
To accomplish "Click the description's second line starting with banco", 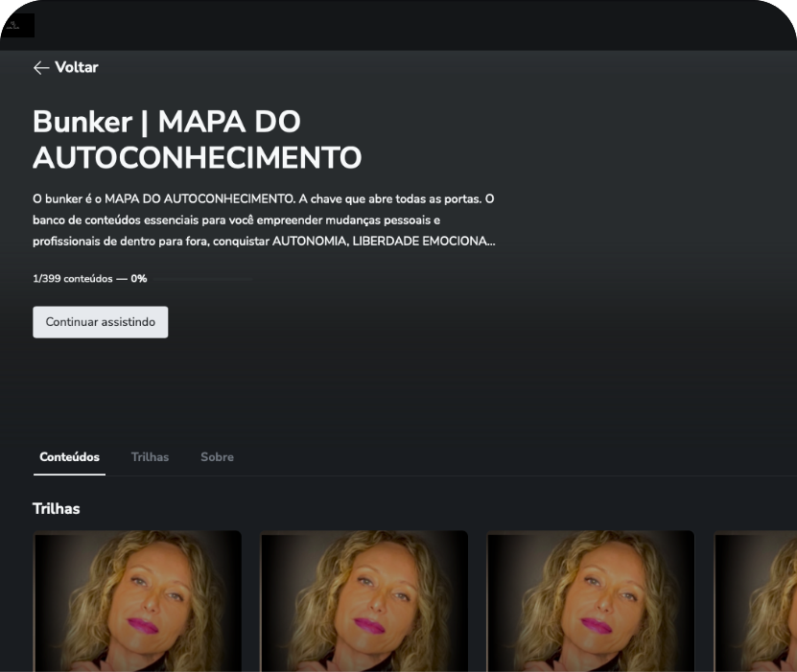I will 236,220.
